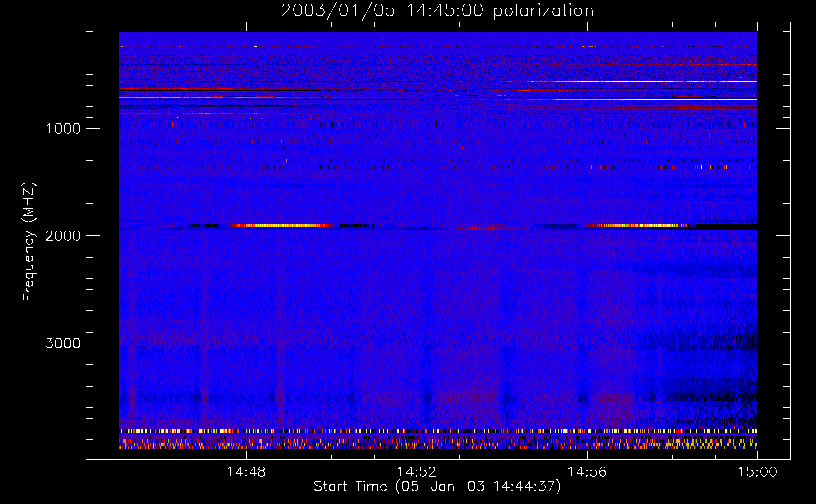Click the plot title '2003/01/05 14:45:00 polarization'
This screenshot has height=504, width=816.
tap(437, 11)
